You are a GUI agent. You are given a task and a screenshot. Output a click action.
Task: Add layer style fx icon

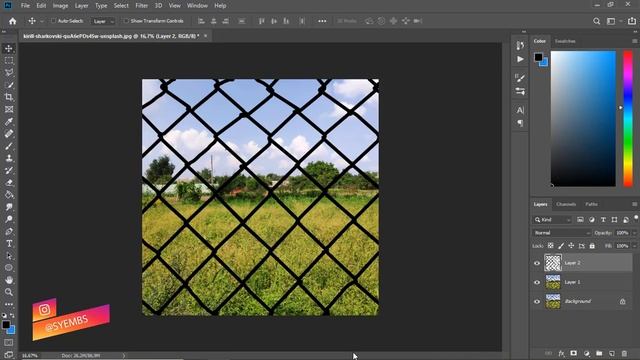pos(561,353)
